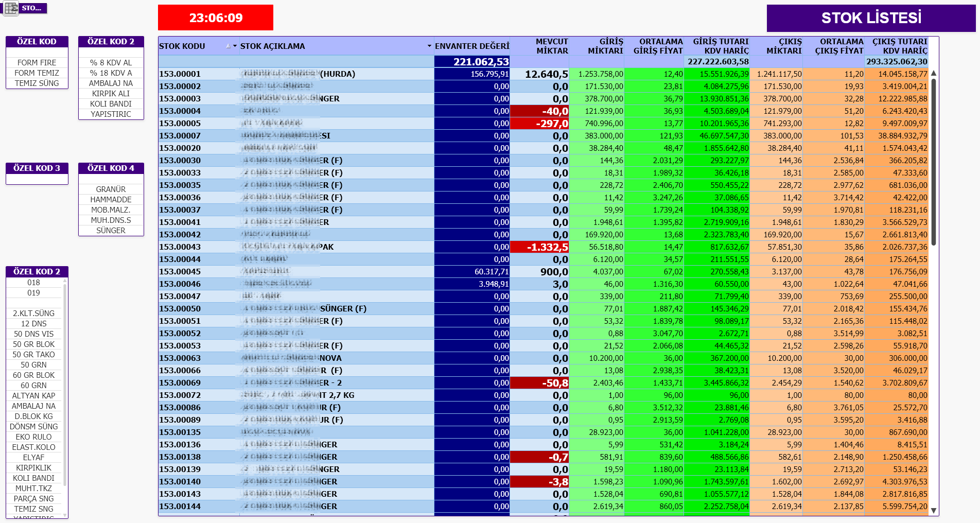Image resolution: width=980 pixels, height=523 pixels.
Task: Open the STOK KODU column dropdown arrow
Action: click(x=235, y=46)
